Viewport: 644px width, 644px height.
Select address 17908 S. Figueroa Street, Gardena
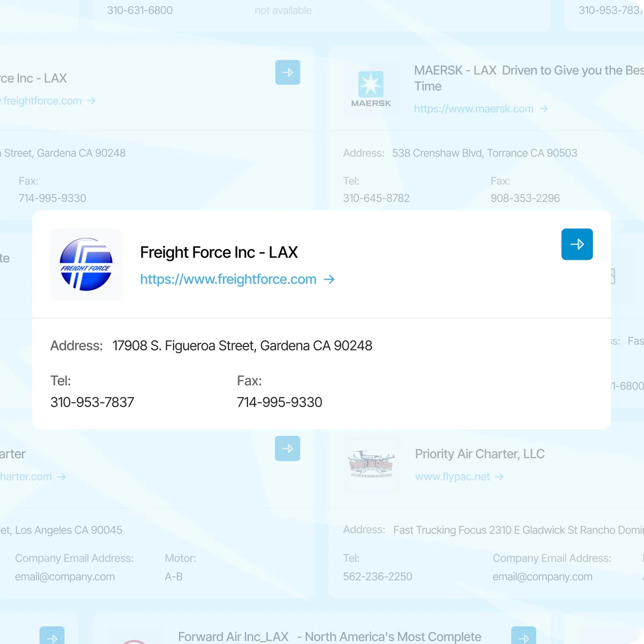point(242,346)
